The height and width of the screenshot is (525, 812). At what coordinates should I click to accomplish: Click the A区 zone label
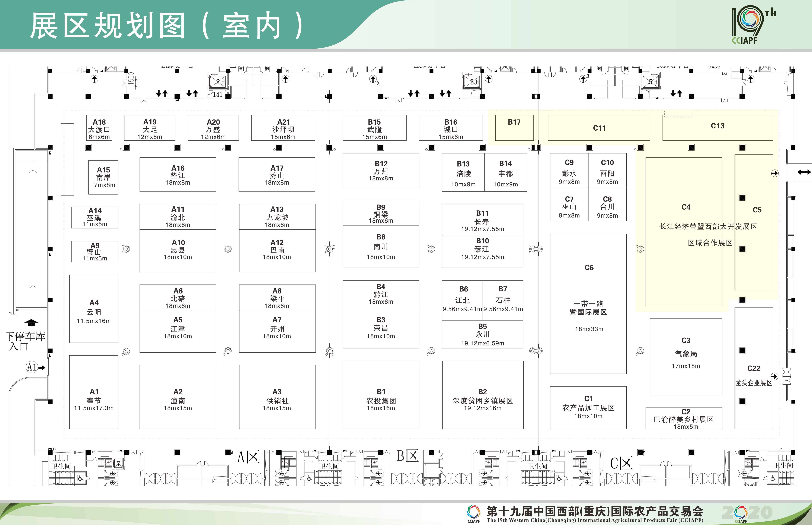248,457
